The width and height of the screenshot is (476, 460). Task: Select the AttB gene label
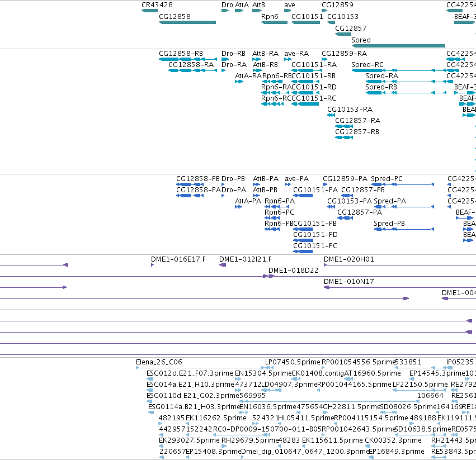click(x=258, y=5)
